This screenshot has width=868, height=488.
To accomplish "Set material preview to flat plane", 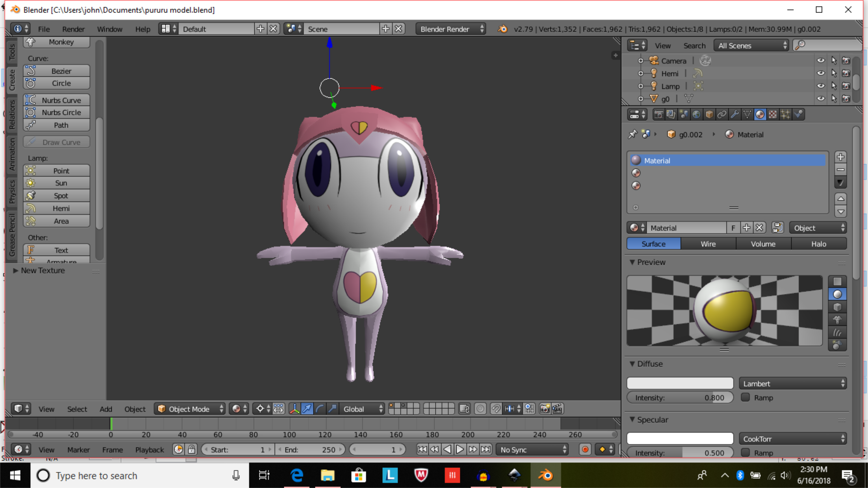I will coord(837,282).
